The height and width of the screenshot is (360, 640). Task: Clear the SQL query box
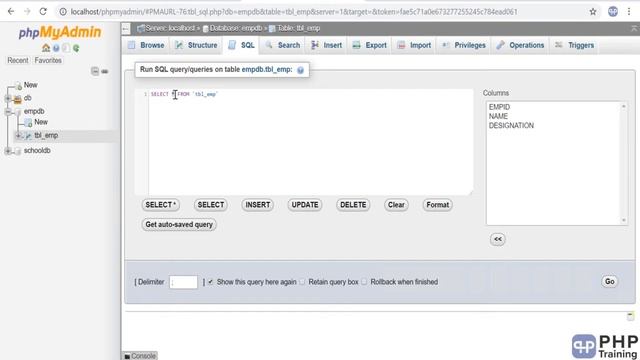tap(396, 205)
